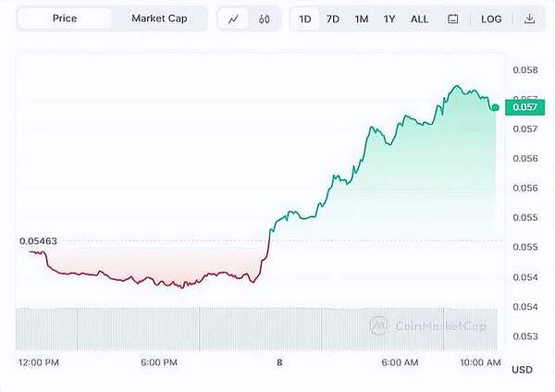Viewport: 555px width, 392px height.
Task: Click the 12:00 PM time axis label
Action: 37,362
